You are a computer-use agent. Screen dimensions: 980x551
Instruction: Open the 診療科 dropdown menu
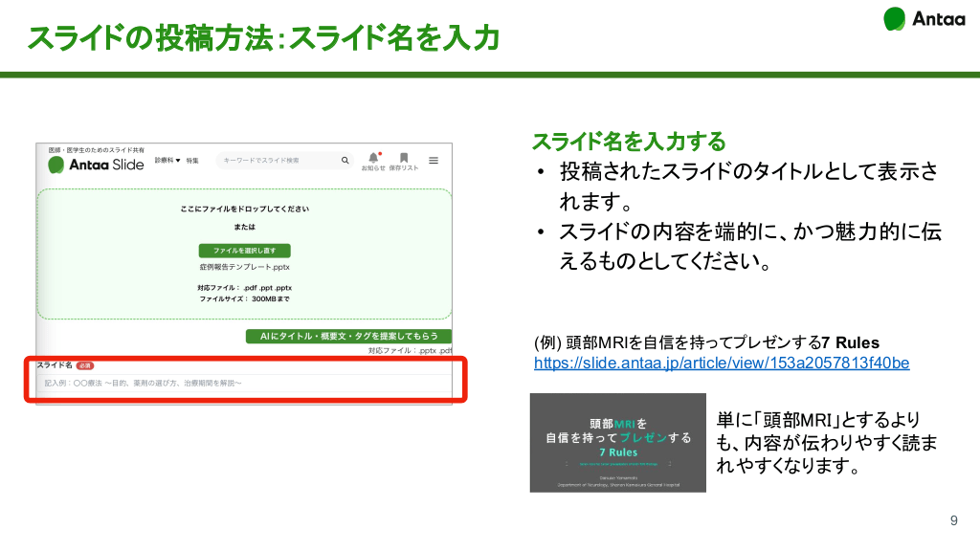(167, 161)
